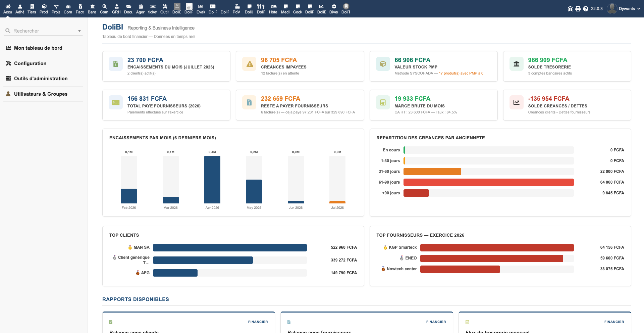Click the Apr 2026 encaissements bar
This screenshot has width=644, height=333.
pos(212,180)
